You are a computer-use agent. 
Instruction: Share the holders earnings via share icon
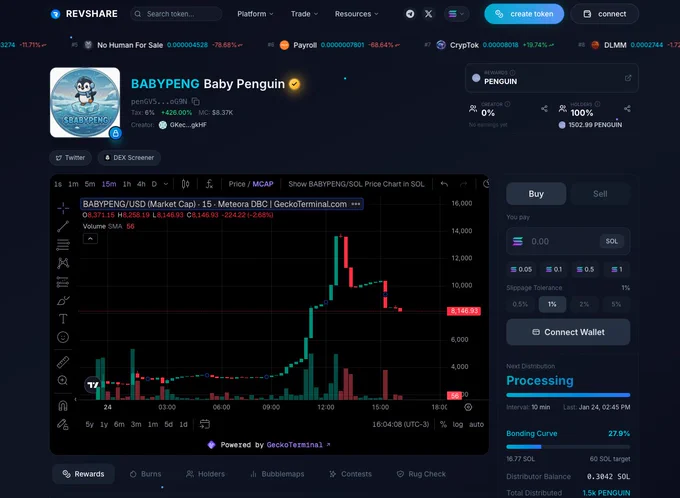coord(627,108)
